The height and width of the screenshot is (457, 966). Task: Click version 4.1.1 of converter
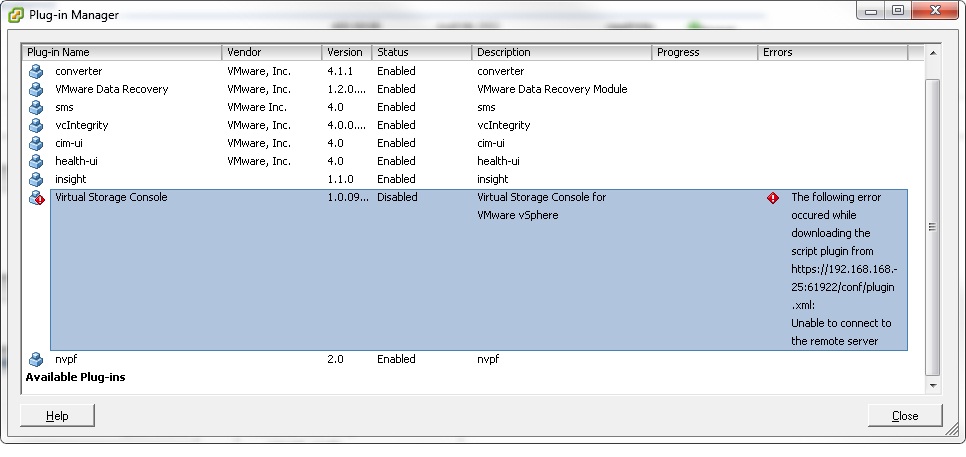(339, 71)
